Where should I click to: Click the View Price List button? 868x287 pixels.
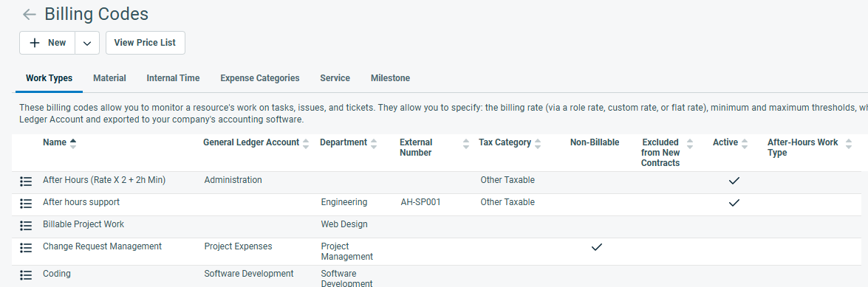(x=145, y=43)
